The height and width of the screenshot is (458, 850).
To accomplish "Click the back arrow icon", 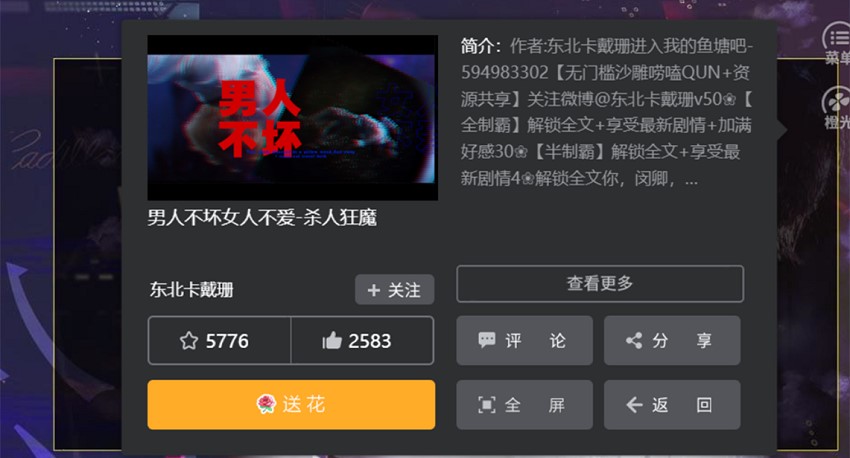I will click(x=634, y=405).
